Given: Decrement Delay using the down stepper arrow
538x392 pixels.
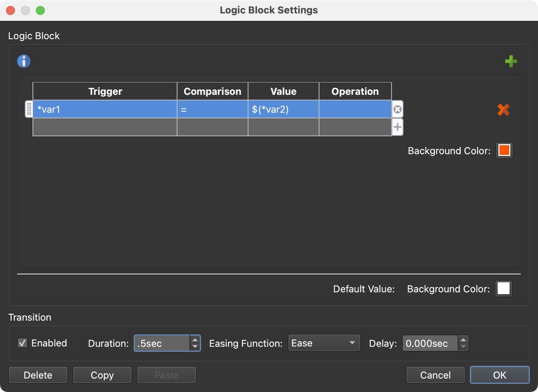Looking at the screenshot, I should (x=463, y=346).
